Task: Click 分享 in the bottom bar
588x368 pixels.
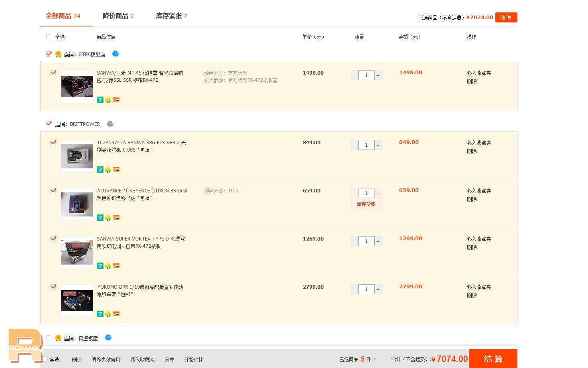Action: tap(169, 360)
